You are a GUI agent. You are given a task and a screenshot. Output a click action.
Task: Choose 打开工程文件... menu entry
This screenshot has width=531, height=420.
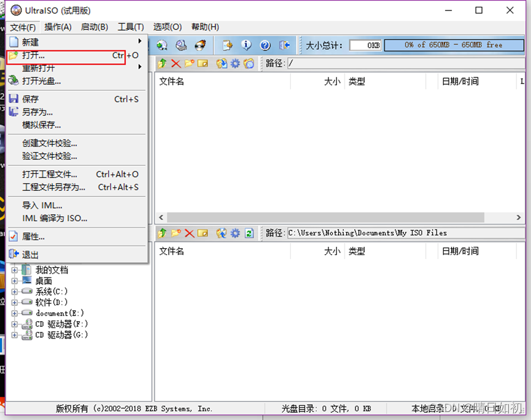[x=77, y=174]
